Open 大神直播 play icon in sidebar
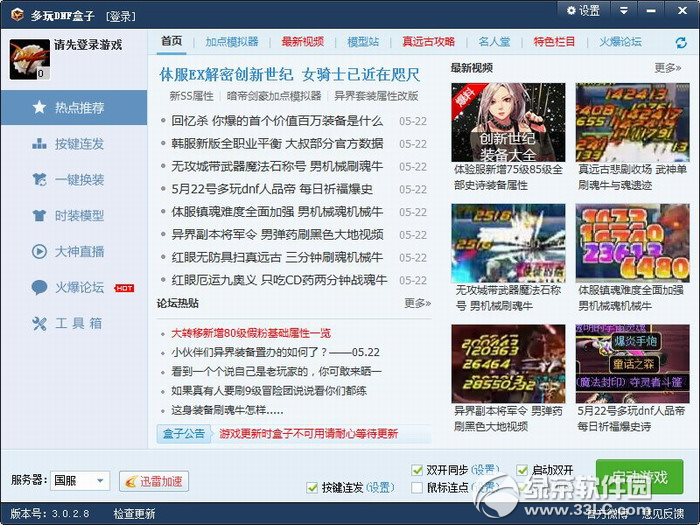The width and height of the screenshot is (700, 530). point(39,251)
